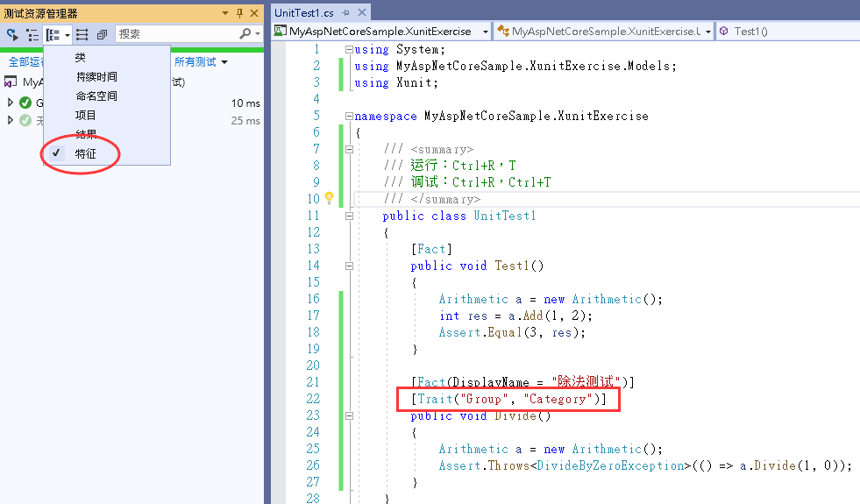Click the [Trait("Group", "Category")] attribute
The width and height of the screenshot is (860, 504).
(x=509, y=399)
